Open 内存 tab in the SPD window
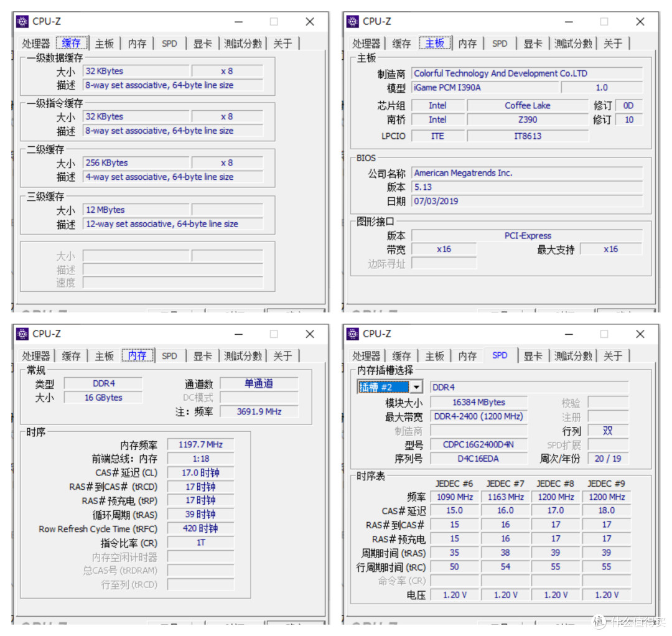The image size is (672, 636). coord(467,356)
